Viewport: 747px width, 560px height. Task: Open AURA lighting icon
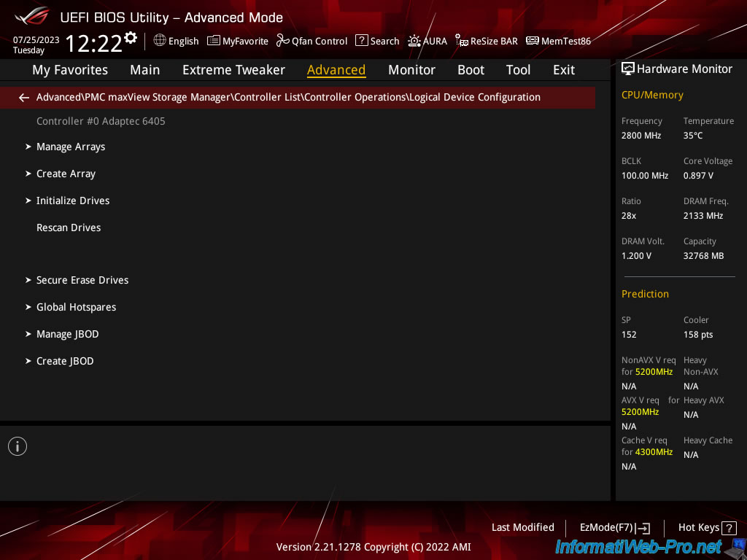click(414, 41)
